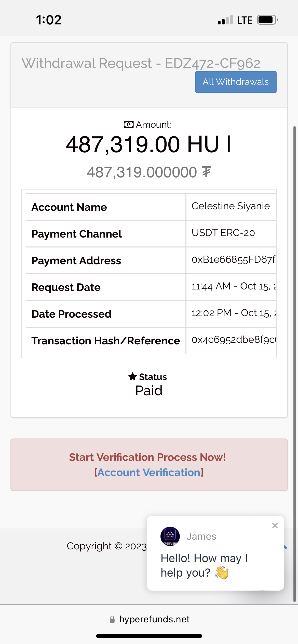Tap the lock icon beside hyperefunds.net
Image resolution: width=298 pixels, height=644 pixels.
pos(112,619)
